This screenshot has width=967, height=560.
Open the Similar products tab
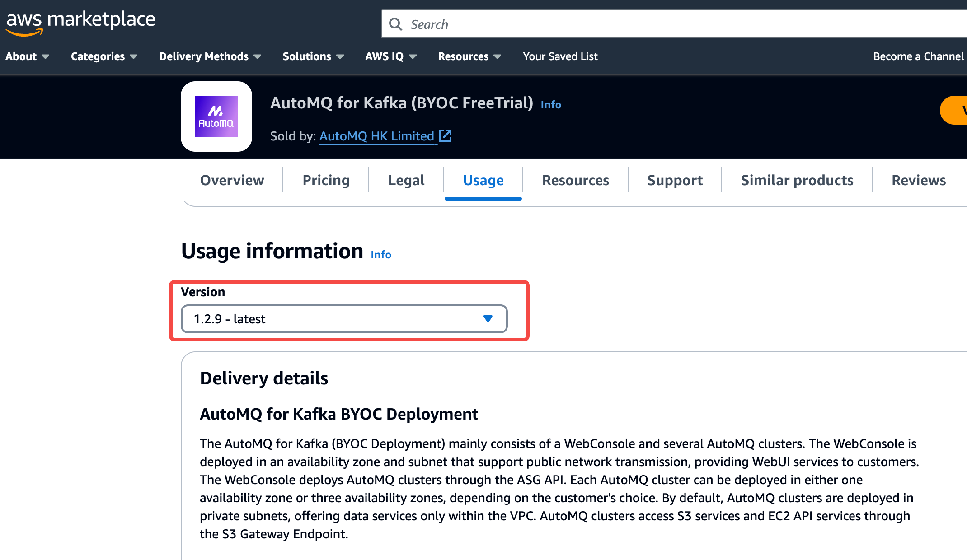pyautogui.click(x=797, y=180)
